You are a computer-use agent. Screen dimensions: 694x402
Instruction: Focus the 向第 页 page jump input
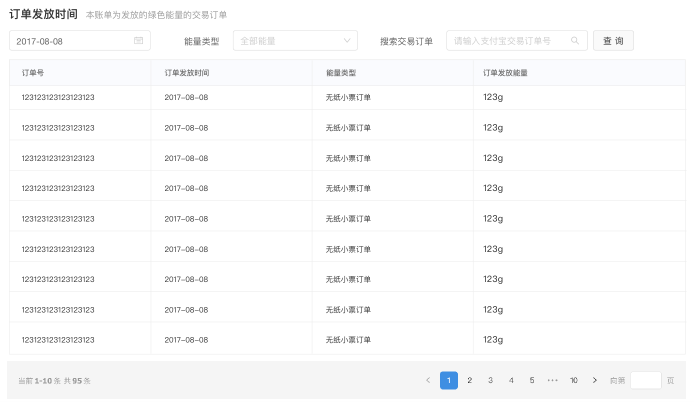coord(646,380)
